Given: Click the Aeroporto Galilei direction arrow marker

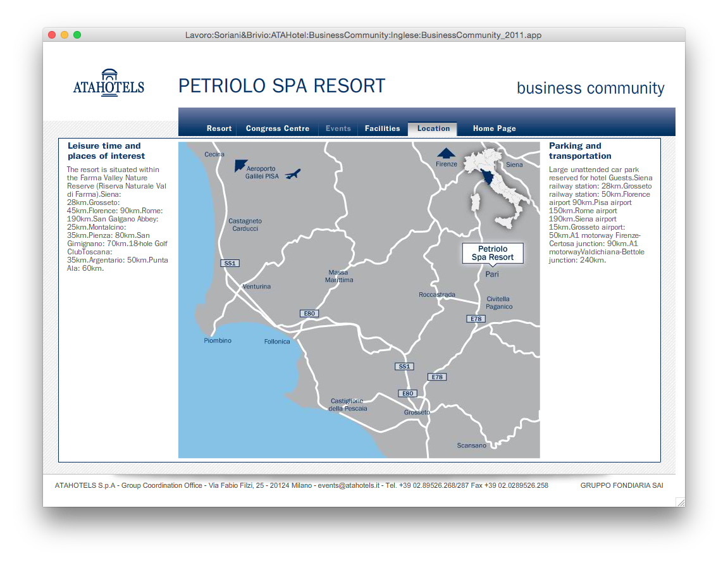Looking at the screenshot, I should [x=240, y=165].
